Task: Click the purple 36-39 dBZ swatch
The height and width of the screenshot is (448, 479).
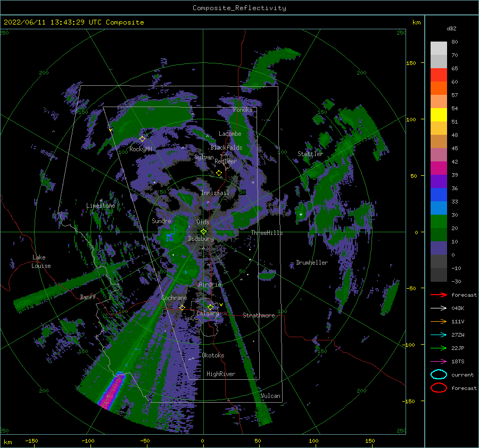Action: tap(439, 181)
